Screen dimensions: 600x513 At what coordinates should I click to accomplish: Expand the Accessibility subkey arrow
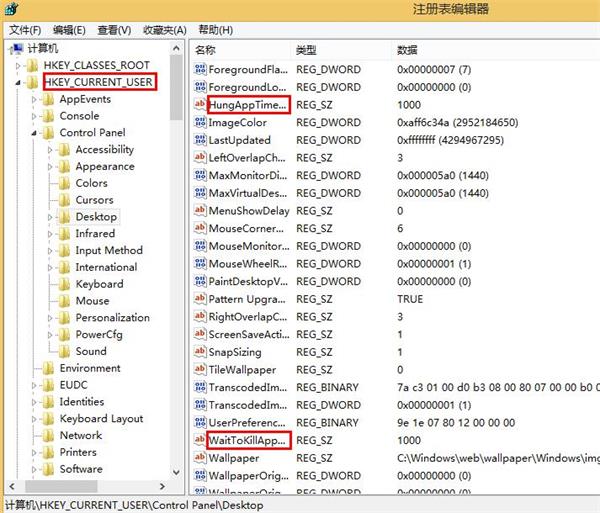(51, 150)
